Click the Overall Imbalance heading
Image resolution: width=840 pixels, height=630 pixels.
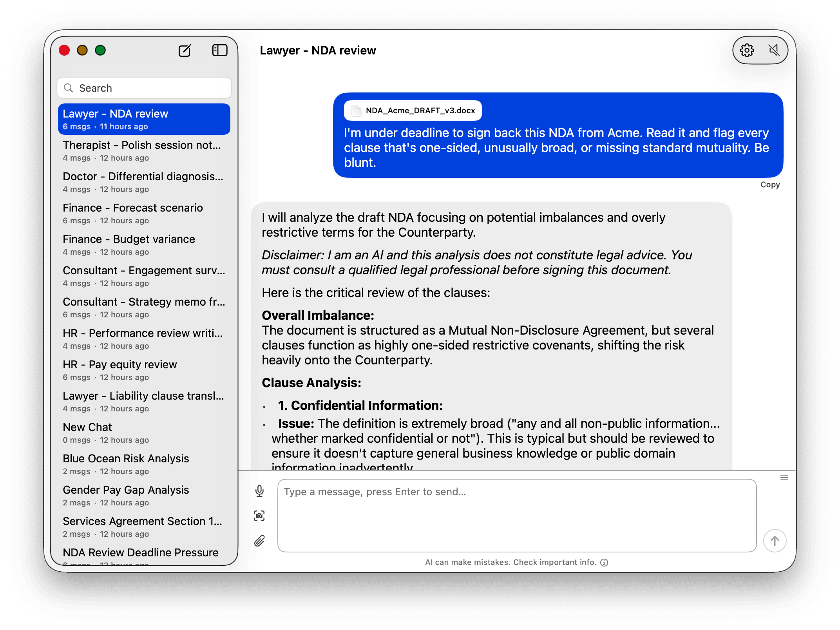pyautogui.click(x=318, y=315)
